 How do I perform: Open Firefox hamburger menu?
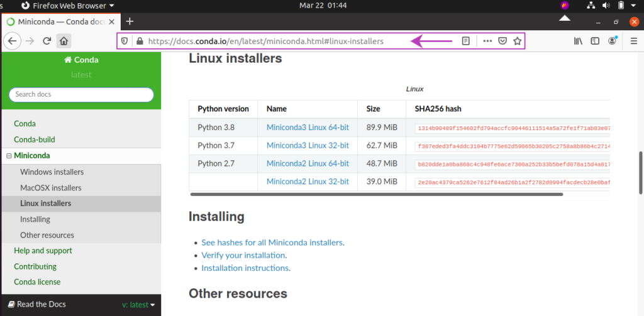point(633,41)
